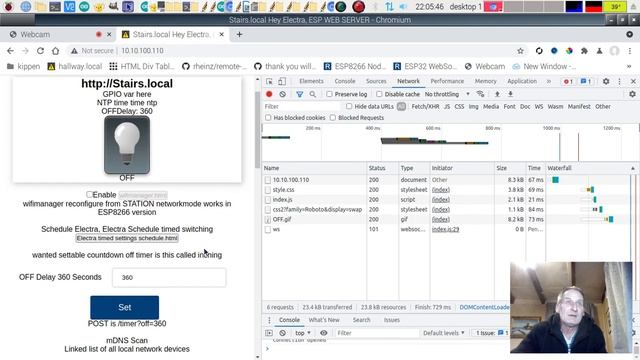This screenshot has height=360, width=640.
Task: Filter by WS requests
Action: click(539, 107)
